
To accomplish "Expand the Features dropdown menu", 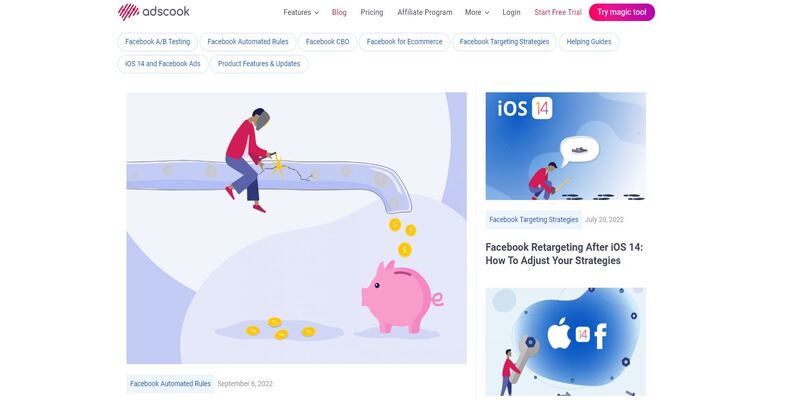I will click(301, 12).
